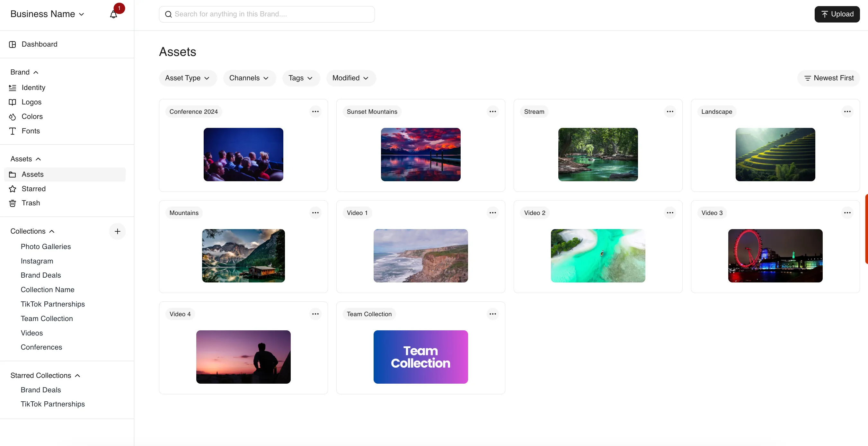868x446 pixels.
Task: Open the three-dot menu on Conference 2024 card
Action: (x=315, y=111)
